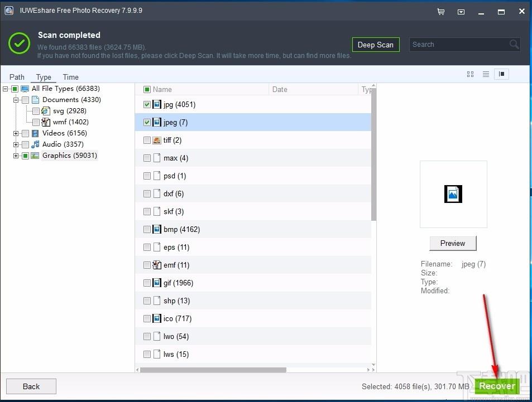Click the blank file icon beside psd
The width and height of the screenshot is (532, 402).
coord(157,176)
